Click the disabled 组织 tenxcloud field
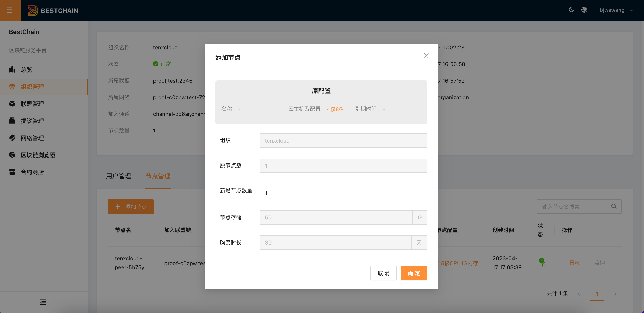Image resolution: width=644 pixels, height=313 pixels. coord(343,141)
